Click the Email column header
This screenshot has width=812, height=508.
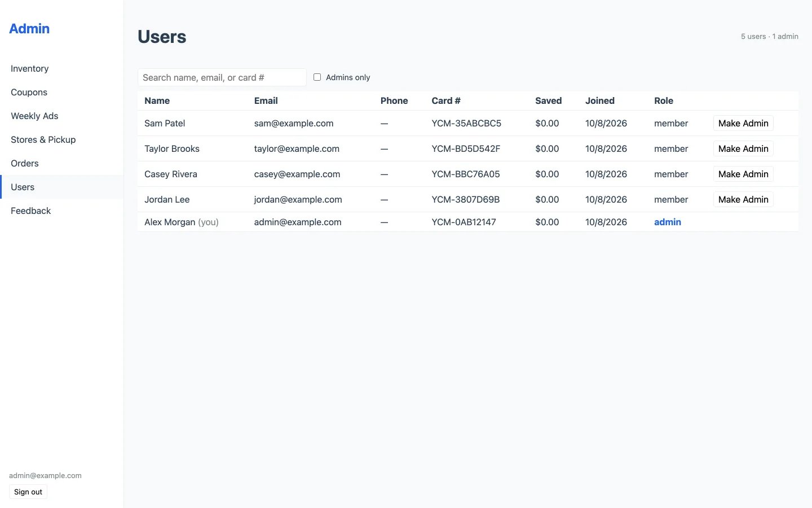click(x=266, y=100)
